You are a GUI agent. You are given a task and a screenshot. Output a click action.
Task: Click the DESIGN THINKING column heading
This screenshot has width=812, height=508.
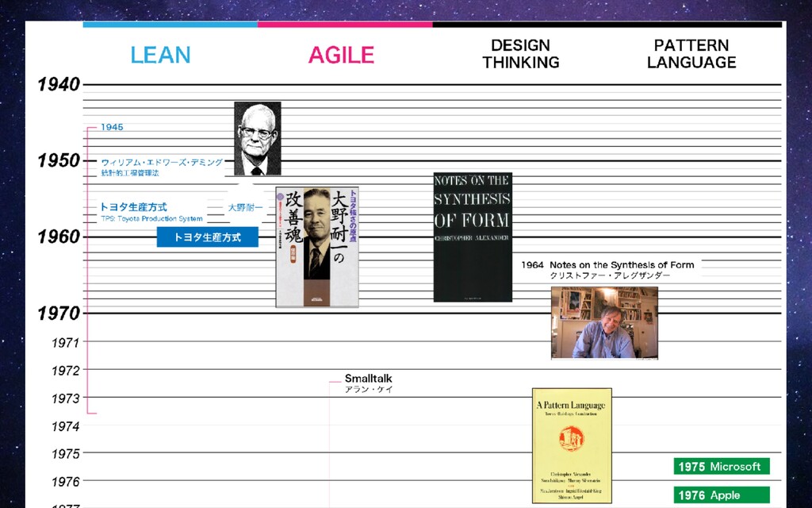tap(521, 54)
